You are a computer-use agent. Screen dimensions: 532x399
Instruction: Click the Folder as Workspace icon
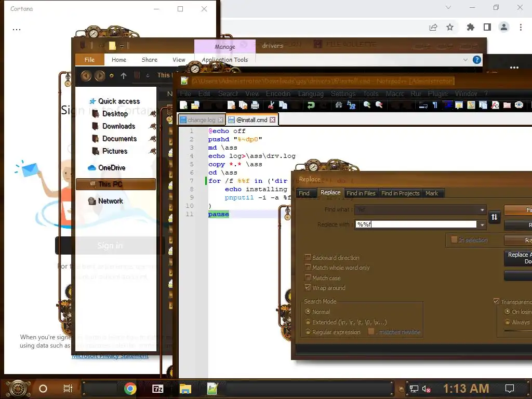[x=507, y=105]
